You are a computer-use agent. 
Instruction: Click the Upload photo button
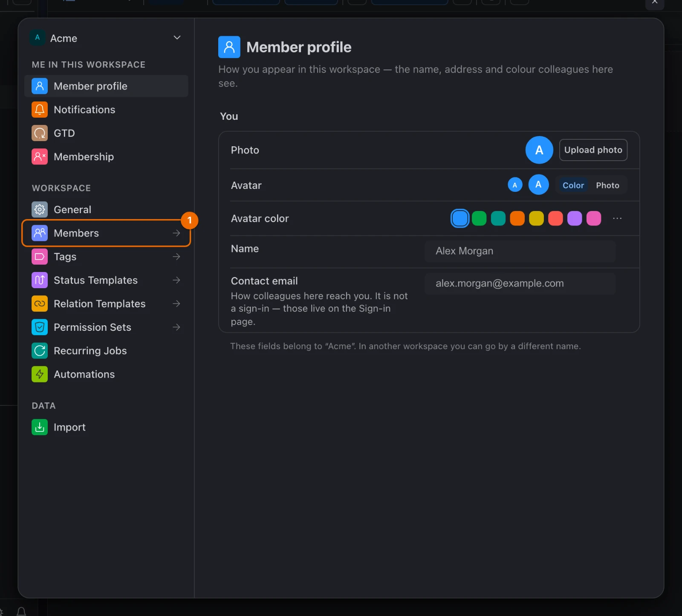tap(593, 150)
